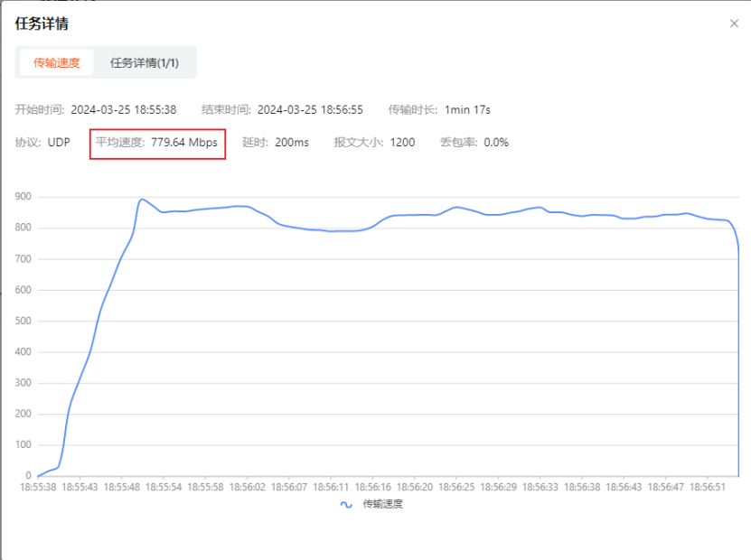Viewport: 751px width, 560px height.
Task: Select the 传输时长 value 1min 17s
Action: tap(467, 109)
